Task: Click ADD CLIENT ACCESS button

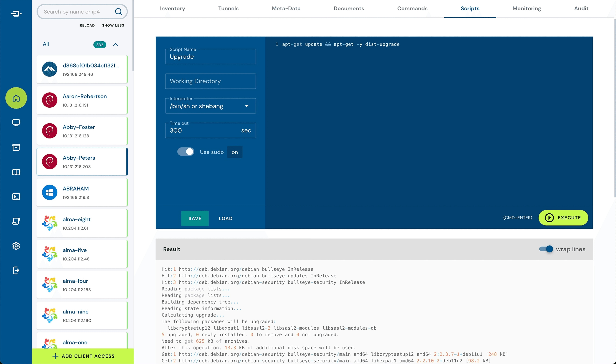Action: (x=83, y=356)
